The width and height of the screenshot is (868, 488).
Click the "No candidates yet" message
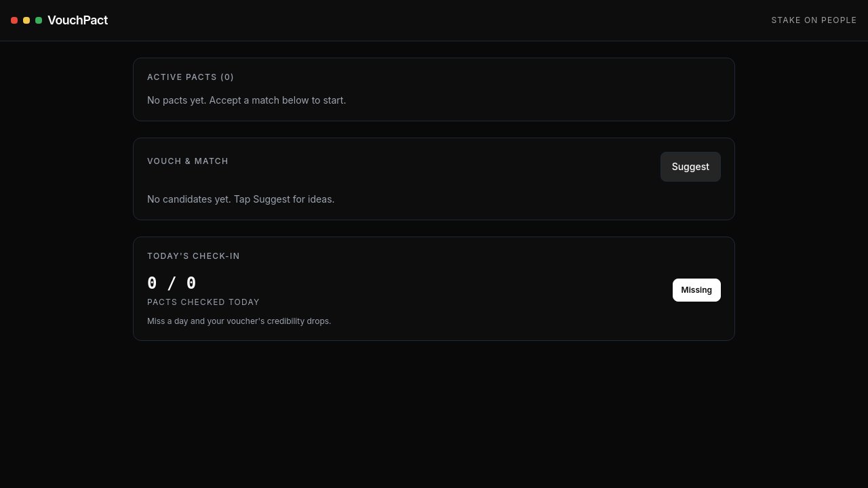tap(241, 199)
